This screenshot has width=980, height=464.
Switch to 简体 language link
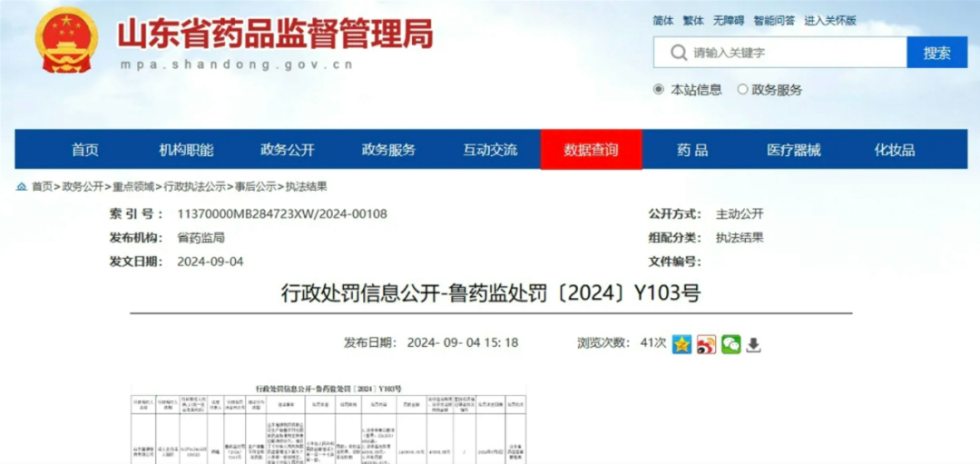tap(663, 21)
